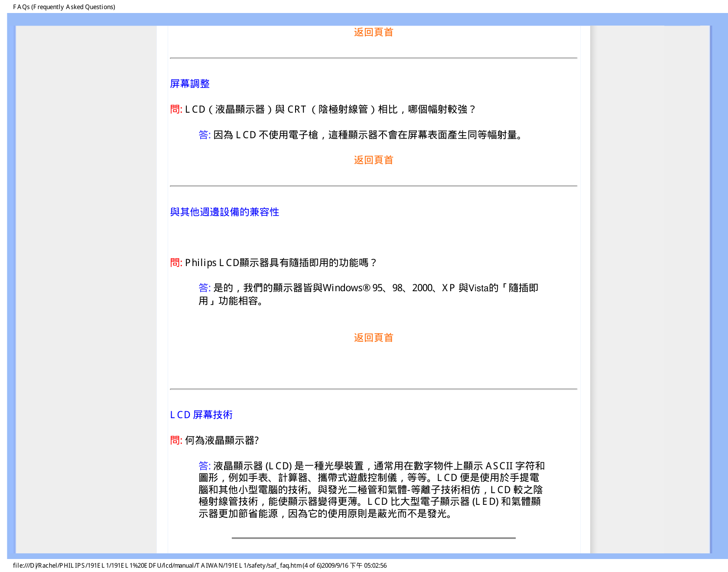Click 返回頁首 link below the LCD radiation answer

click(373, 160)
